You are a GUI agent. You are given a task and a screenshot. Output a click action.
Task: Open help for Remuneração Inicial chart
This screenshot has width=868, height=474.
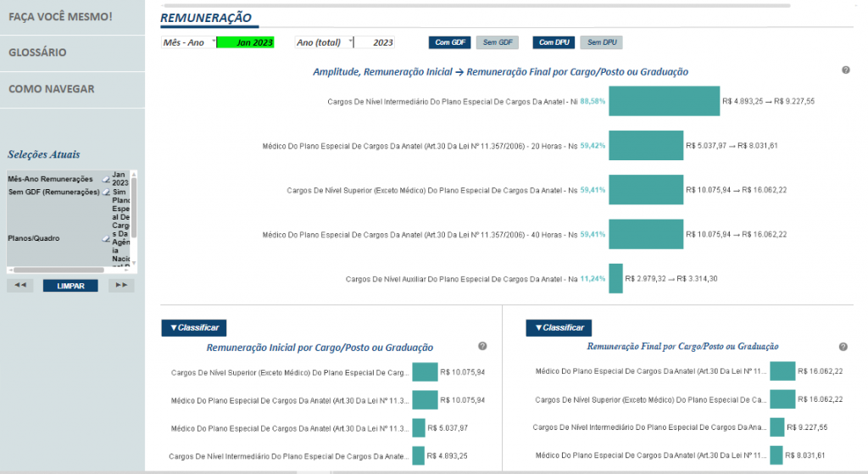(482, 346)
